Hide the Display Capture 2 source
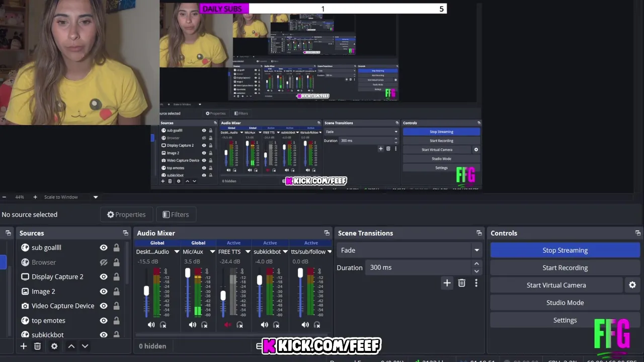Screen dimensions: 644x362 pyautogui.click(x=104, y=277)
